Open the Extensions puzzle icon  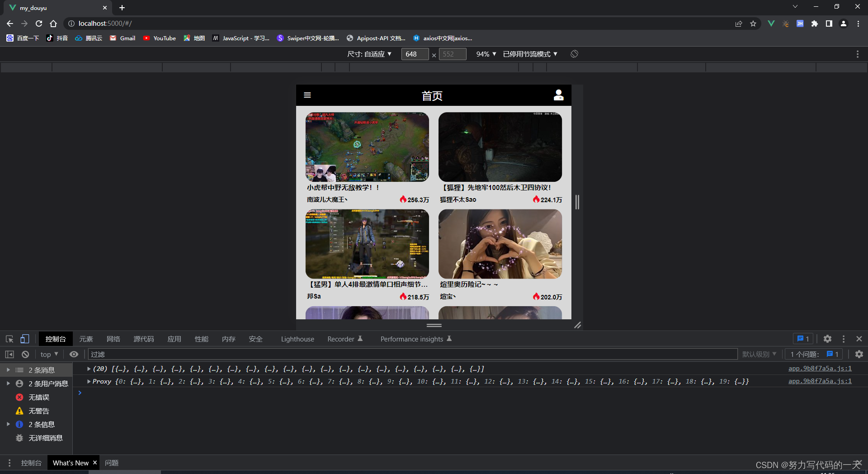815,24
